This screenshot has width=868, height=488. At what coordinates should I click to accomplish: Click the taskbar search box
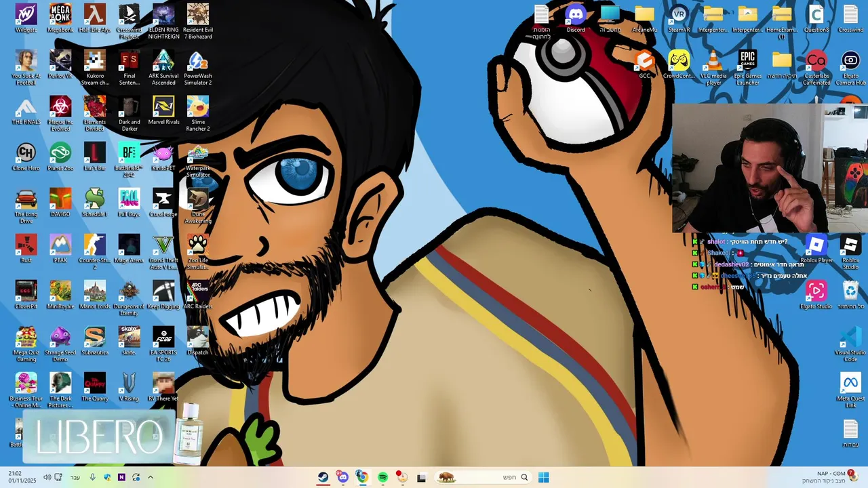click(482, 477)
